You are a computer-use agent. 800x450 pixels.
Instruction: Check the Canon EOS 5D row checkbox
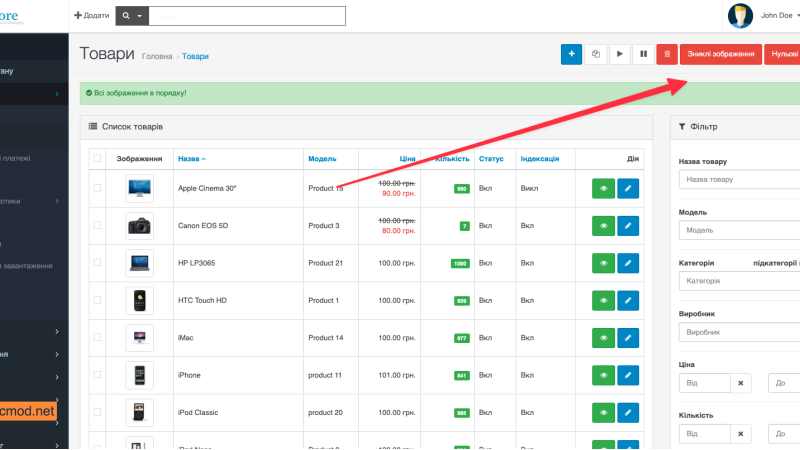tap(97, 225)
